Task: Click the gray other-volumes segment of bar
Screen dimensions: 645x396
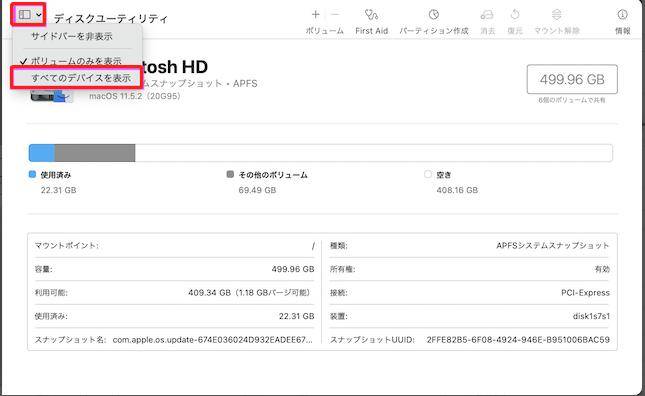Action: click(x=95, y=153)
